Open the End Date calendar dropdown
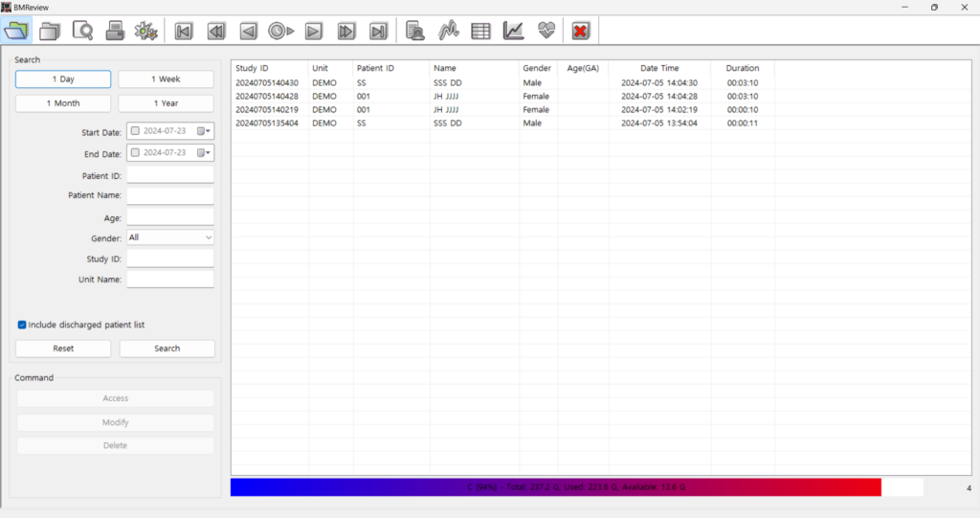This screenshot has width=980, height=518. 205,152
